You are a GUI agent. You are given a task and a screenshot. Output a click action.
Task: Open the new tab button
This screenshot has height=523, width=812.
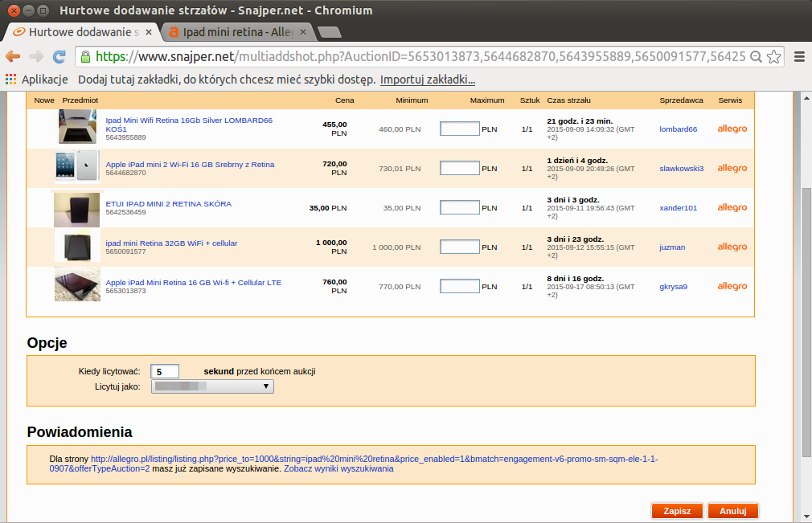click(x=330, y=33)
